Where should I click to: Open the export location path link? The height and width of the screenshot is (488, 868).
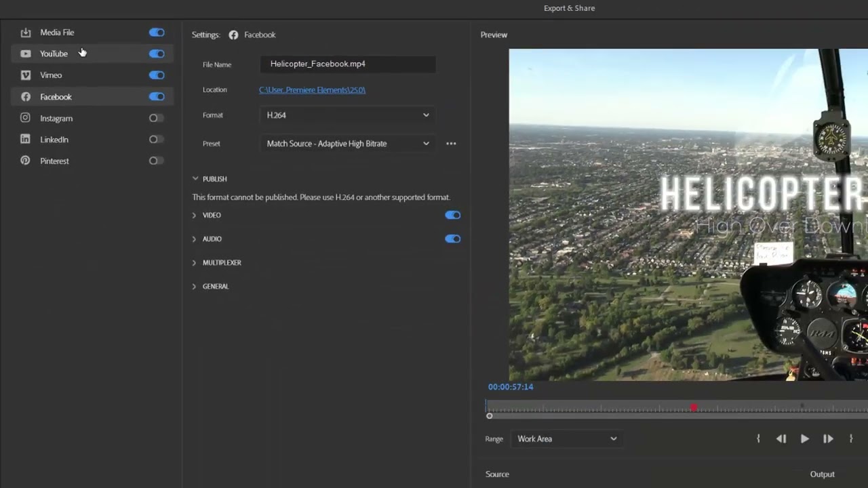click(312, 90)
